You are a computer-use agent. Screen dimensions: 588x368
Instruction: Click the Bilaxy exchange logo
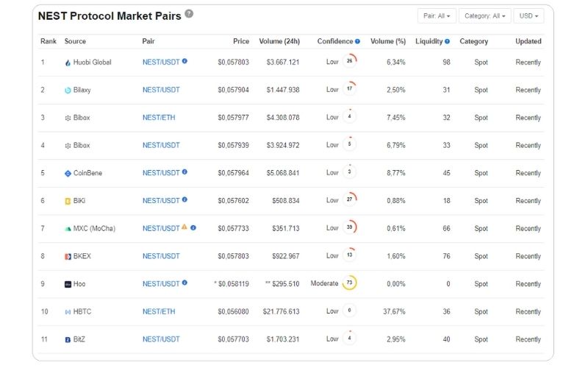[x=68, y=90]
